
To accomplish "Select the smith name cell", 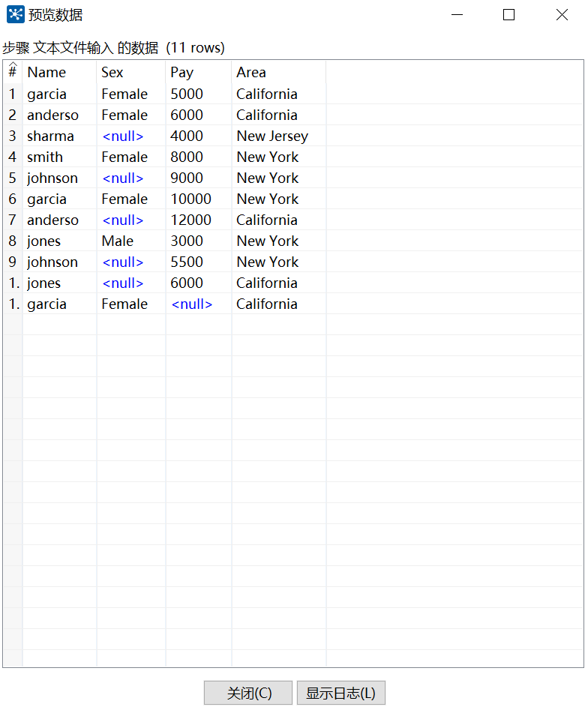I will [59, 157].
